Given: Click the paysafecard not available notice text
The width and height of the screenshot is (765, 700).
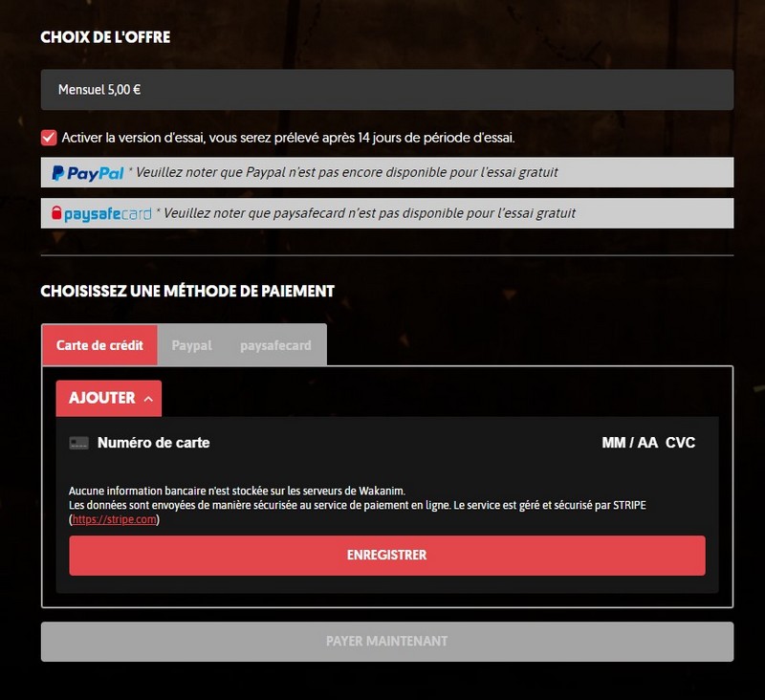Looking at the screenshot, I should pos(366,213).
